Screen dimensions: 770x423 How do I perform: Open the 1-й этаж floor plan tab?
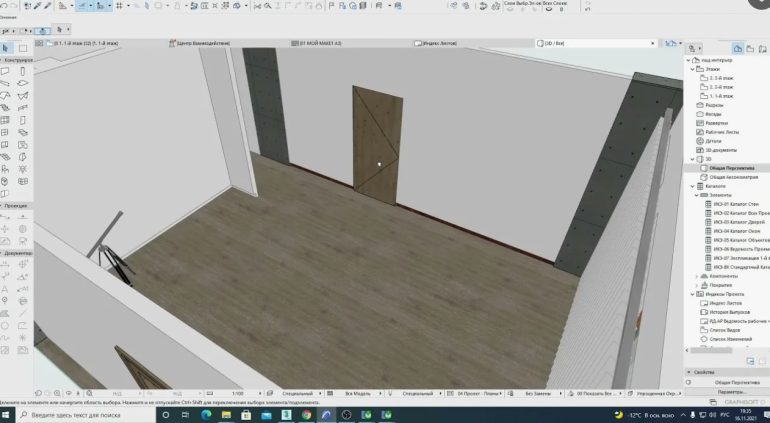(86, 43)
